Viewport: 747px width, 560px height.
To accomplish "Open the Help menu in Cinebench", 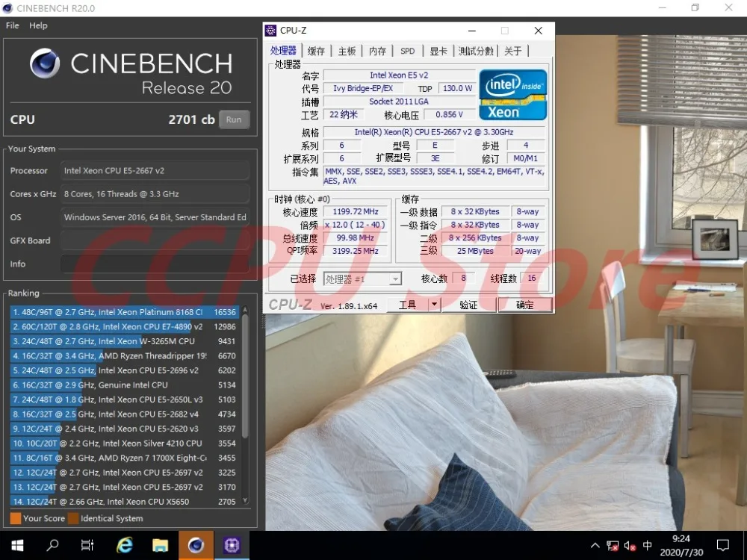I will (x=38, y=25).
